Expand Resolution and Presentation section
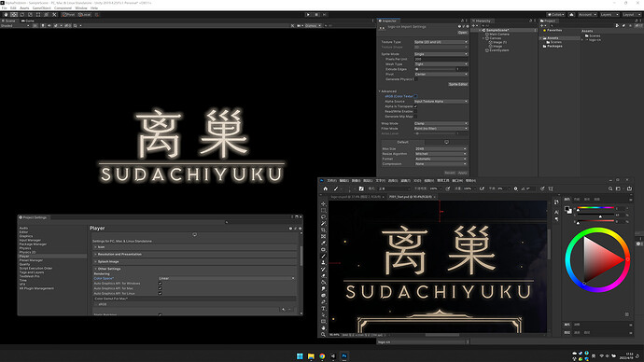The image size is (644, 362). pos(195,255)
